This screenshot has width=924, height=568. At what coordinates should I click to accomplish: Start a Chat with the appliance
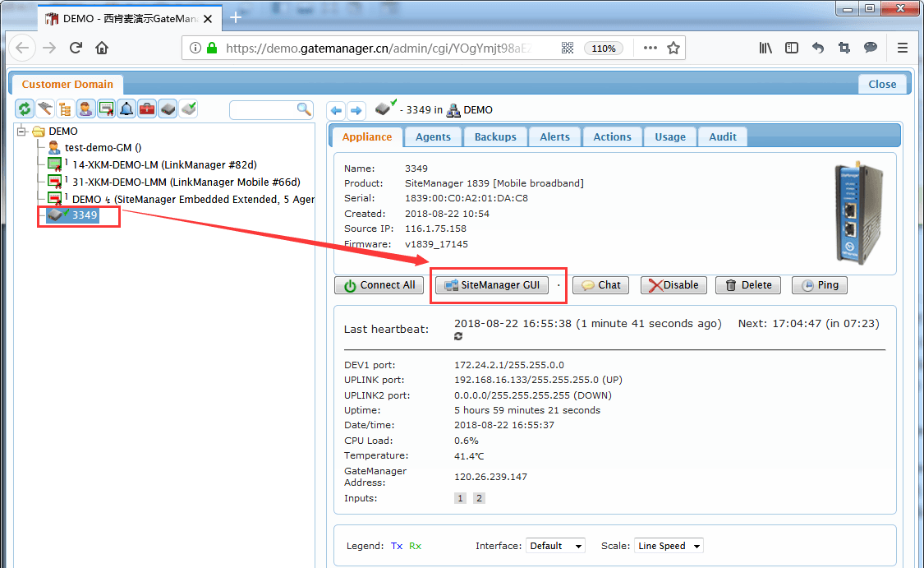pos(601,285)
